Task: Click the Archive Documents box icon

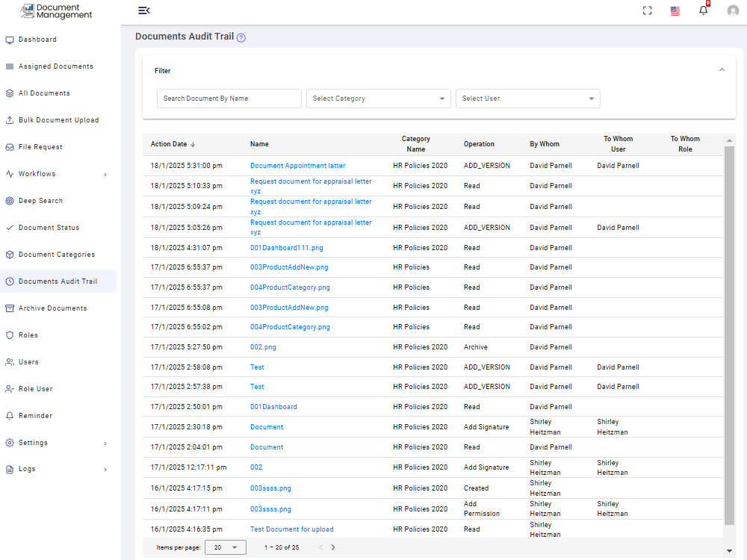Action: tap(10, 308)
